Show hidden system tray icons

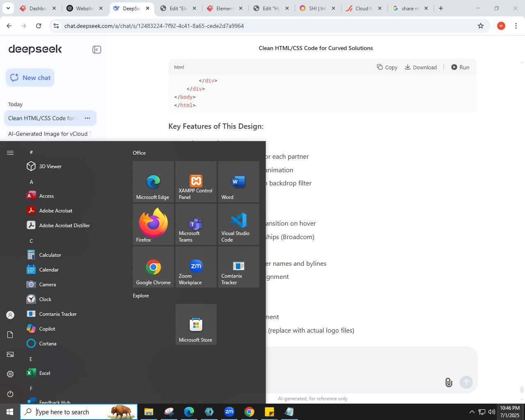(472, 412)
